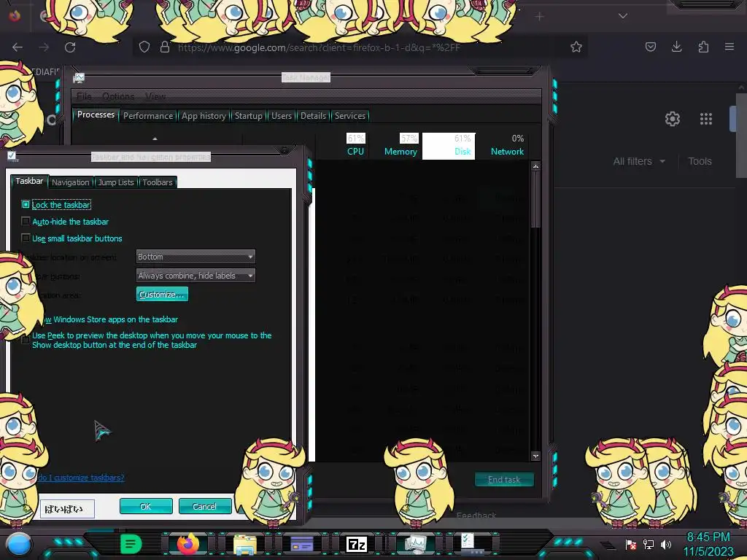This screenshot has width=747, height=560.
Task: Open taskbar location dropdown showing Bottom
Action: tap(196, 257)
